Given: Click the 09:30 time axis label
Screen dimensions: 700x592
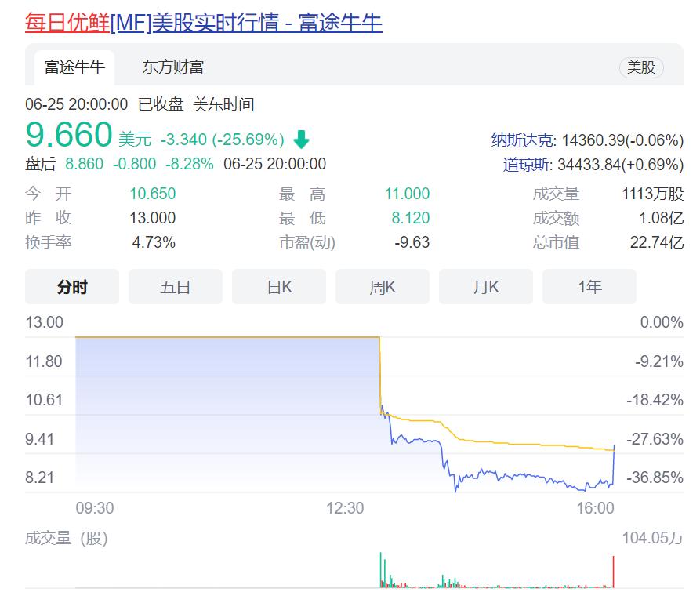Looking at the screenshot, I should [95, 508].
